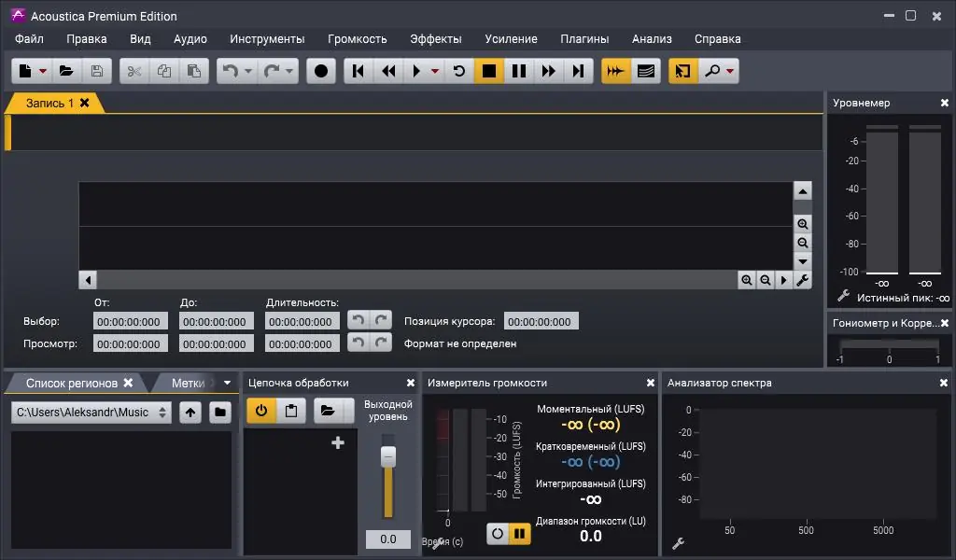
Task: Click the output level slider handle
Action: coord(388,457)
